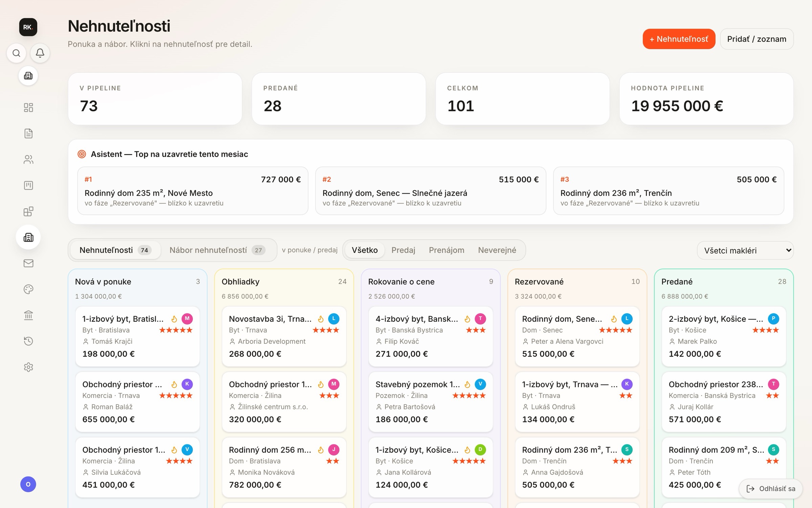This screenshot has width=812, height=508.
Task: Click the Pridať / zoznam button
Action: (757, 39)
